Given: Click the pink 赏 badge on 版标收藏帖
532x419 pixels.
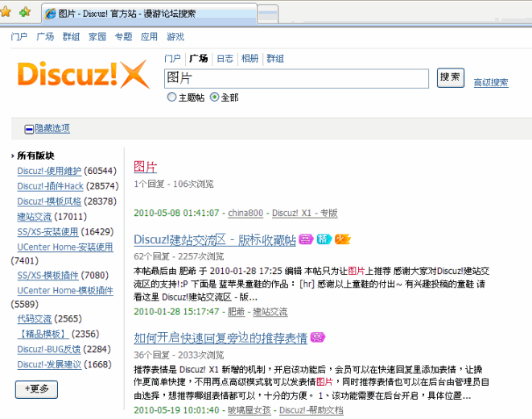Looking at the screenshot, I should (x=306, y=239).
